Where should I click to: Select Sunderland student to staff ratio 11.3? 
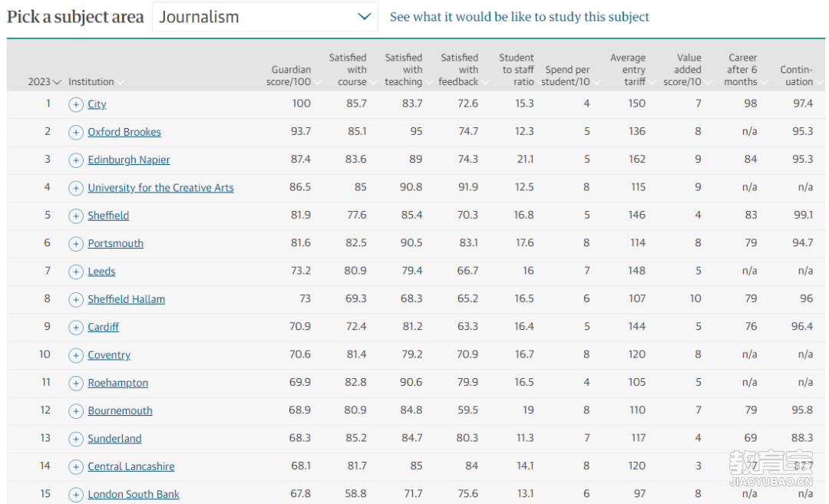[524, 438]
